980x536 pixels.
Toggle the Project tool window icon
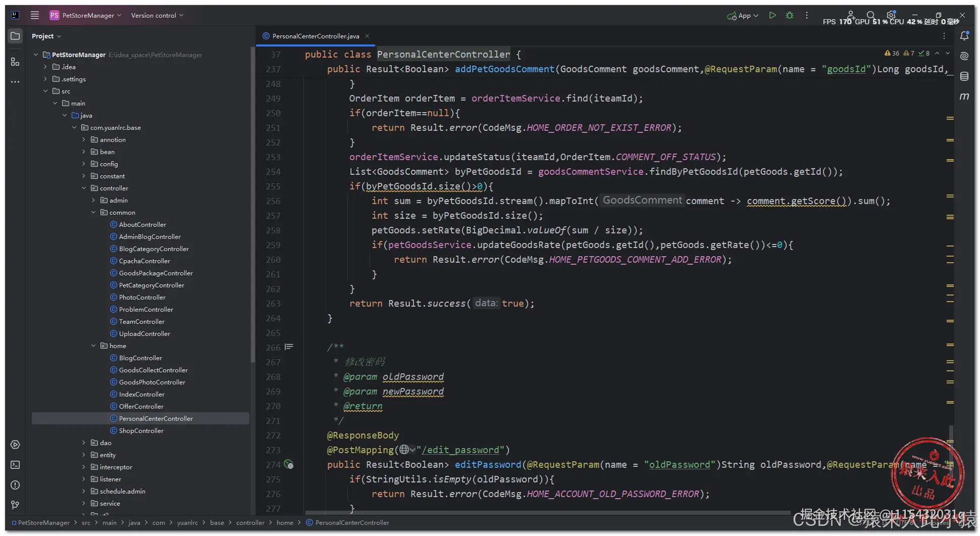pyautogui.click(x=15, y=36)
